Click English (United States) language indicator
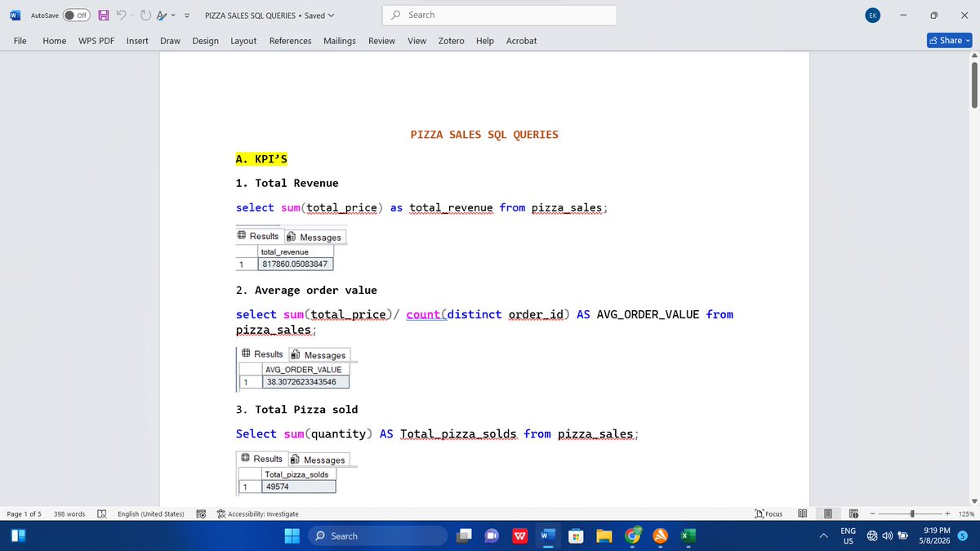The height and width of the screenshot is (551, 980). pos(151,513)
